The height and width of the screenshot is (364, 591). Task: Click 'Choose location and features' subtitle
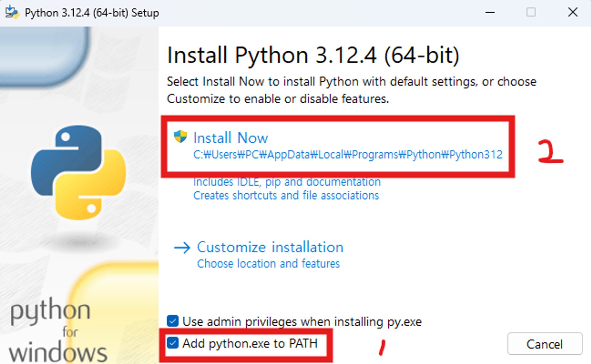click(x=268, y=264)
